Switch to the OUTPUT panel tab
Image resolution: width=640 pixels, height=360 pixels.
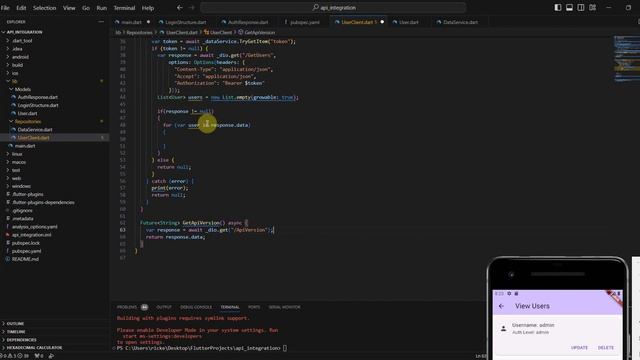(x=164, y=307)
